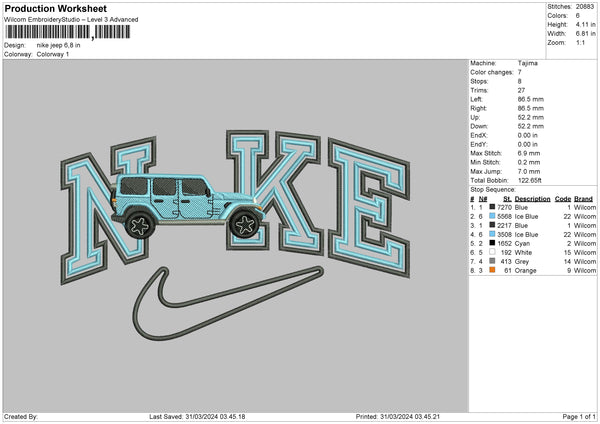600x424 pixels.
Task: Click the Machine value "Tajima"
Action: coord(527,63)
